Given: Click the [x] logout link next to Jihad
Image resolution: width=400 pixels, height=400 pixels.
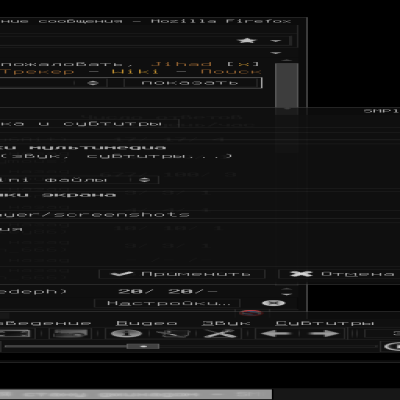Looking at the screenshot, I should click(x=243, y=64).
